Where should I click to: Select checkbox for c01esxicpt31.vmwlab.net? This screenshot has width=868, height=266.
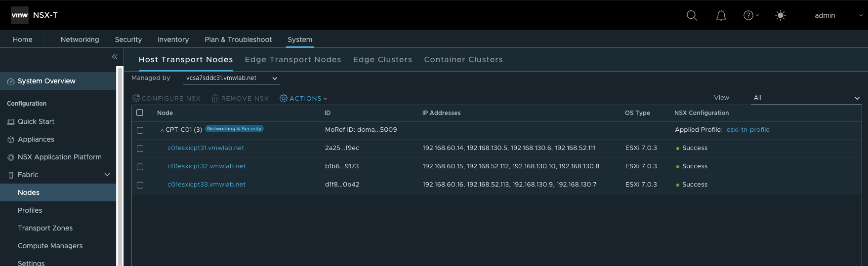click(x=140, y=149)
